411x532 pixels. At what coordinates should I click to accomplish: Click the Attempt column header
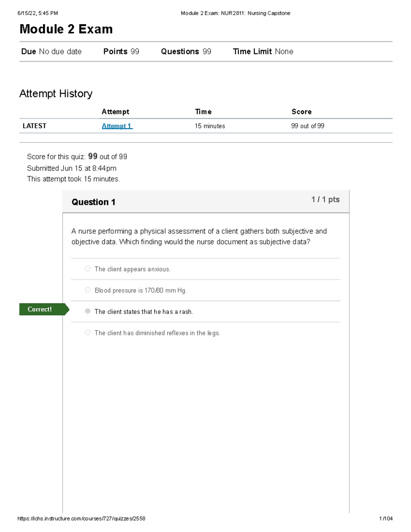pyautogui.click(x=115, y=112)
